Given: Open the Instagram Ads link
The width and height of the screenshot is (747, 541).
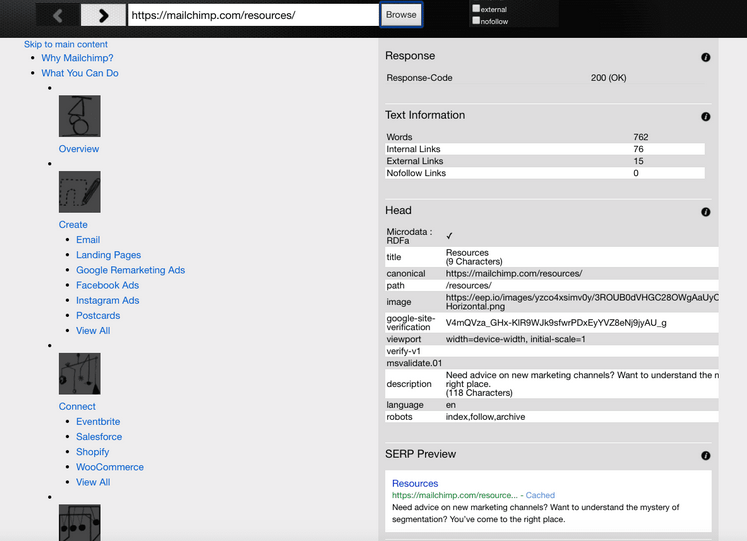Looking at the screenshot, I should [108, 301].
